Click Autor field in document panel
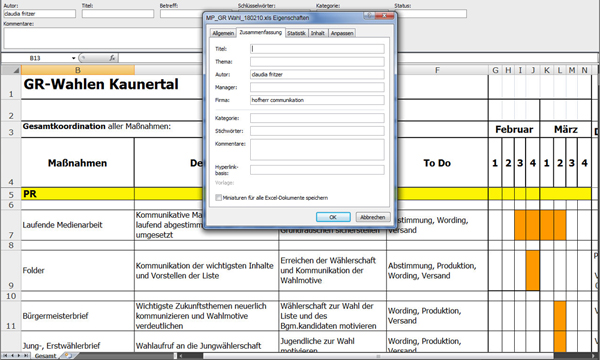Viewport: 600px width, 360px height. click(39, 14)
